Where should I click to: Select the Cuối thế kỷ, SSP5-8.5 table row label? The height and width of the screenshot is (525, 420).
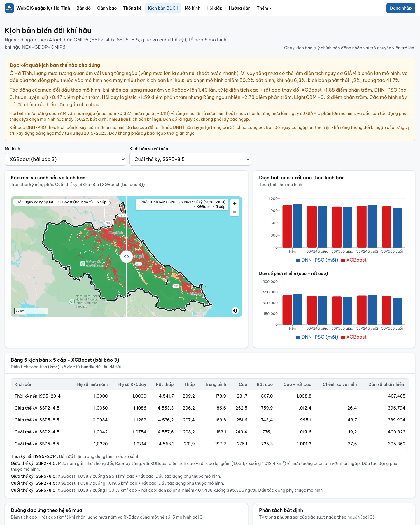(x=37, y=444)
